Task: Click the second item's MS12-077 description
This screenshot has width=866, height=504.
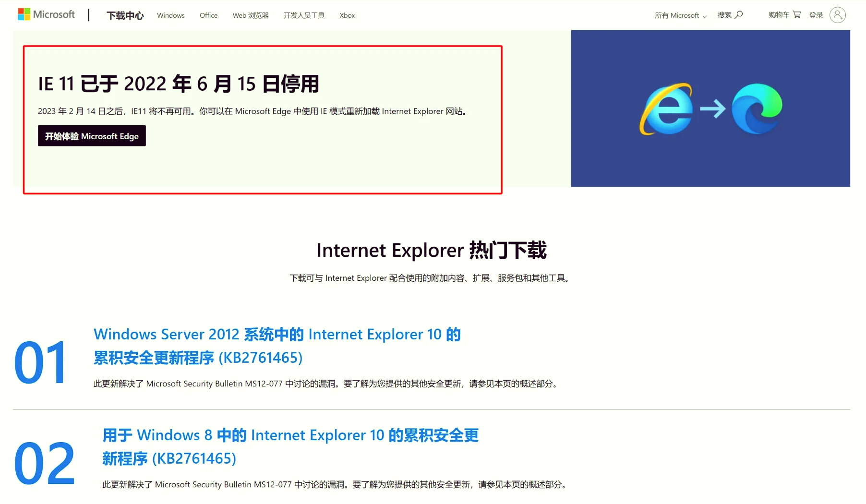Action: (x=335, y=484)
